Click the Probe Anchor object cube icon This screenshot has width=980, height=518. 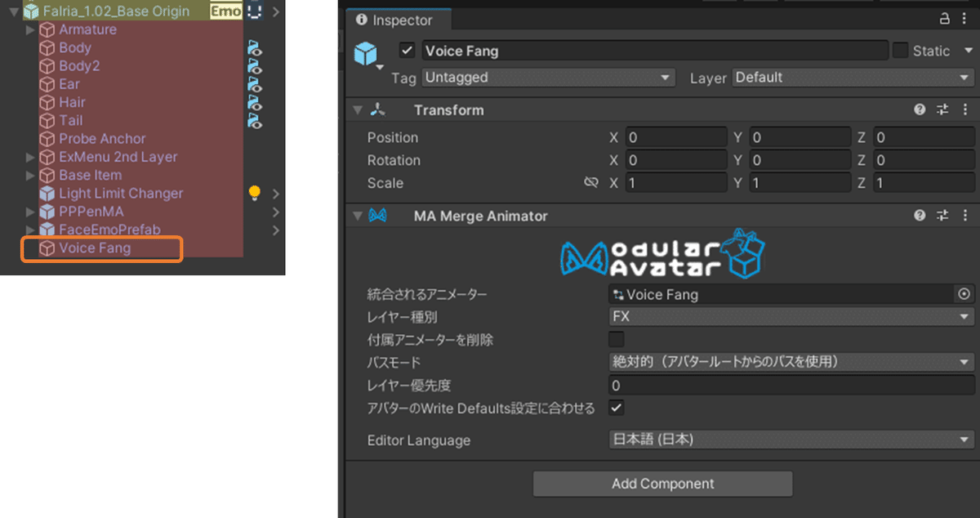[47, 139]
